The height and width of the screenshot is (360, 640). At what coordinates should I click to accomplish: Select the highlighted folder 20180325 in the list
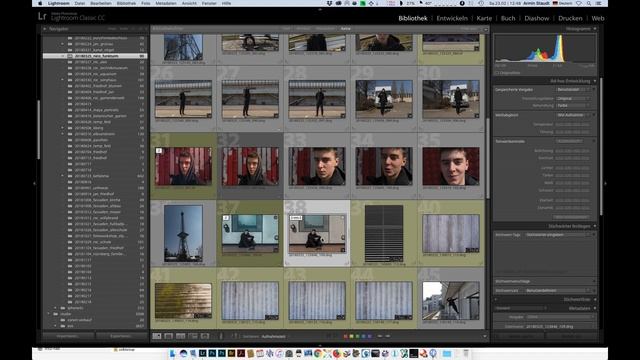pyautogui.click(x=95, y=56)
